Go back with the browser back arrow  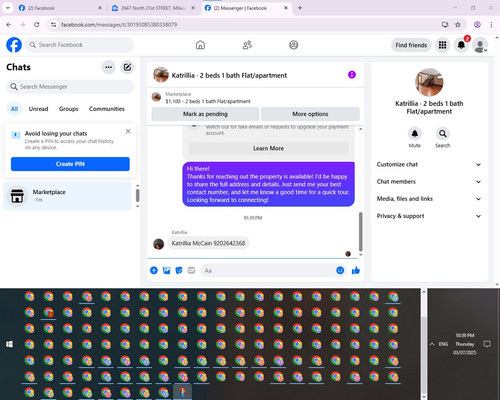tap(9, 25)
